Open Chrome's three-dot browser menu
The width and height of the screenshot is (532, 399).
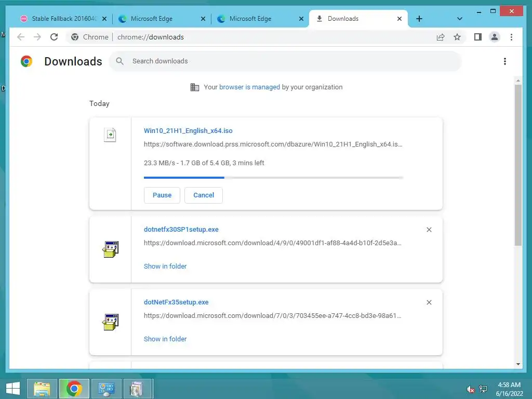(511, 37)
